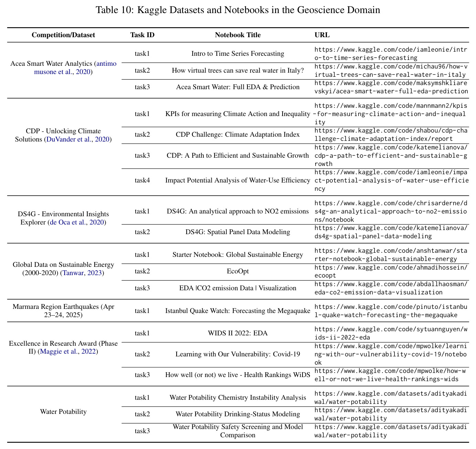Click the Table 10 caption text
This screenshot has width=476, height=449.
[238, 10]
